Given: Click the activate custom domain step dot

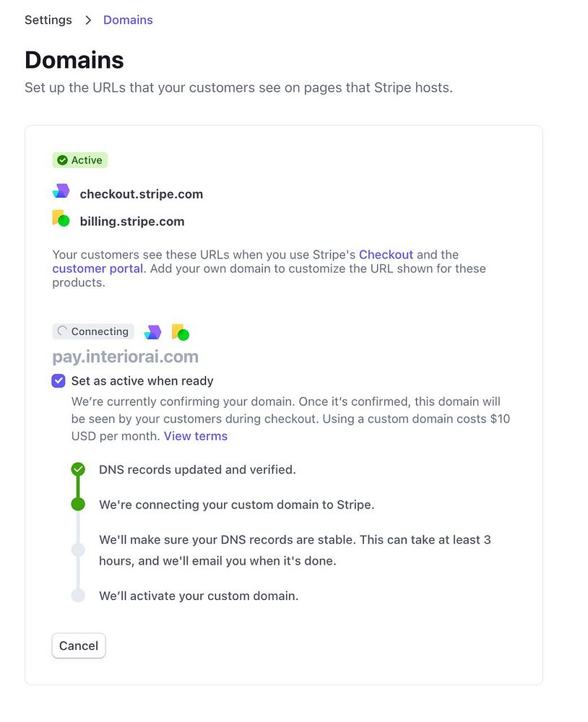Looking at the screenshot, I should 78,596.
